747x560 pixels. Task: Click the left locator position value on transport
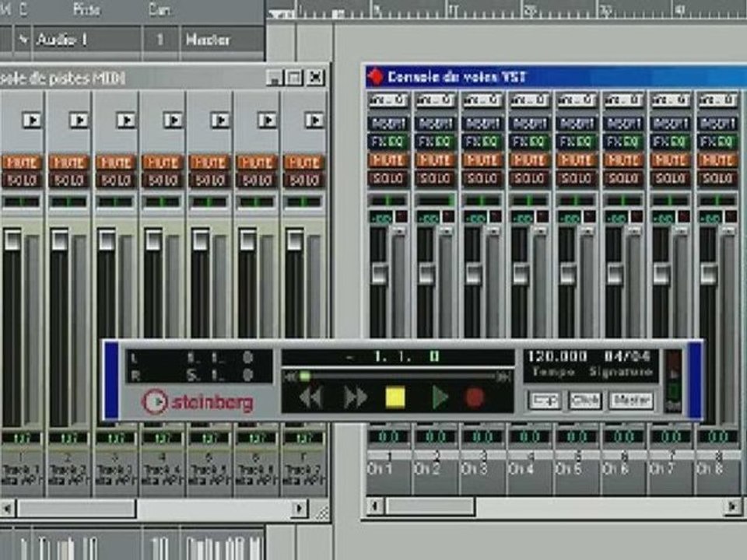pos(220,357)
